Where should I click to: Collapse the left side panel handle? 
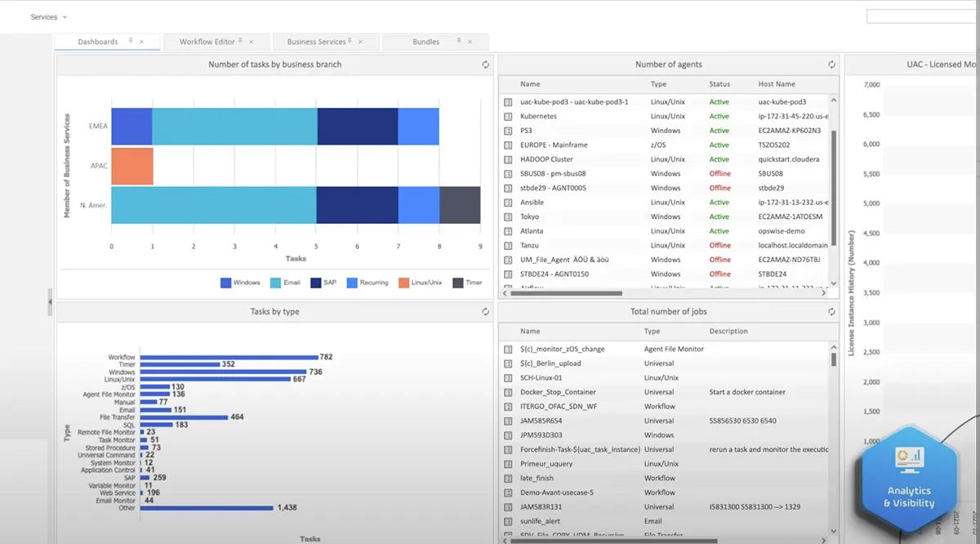(50, 302)
